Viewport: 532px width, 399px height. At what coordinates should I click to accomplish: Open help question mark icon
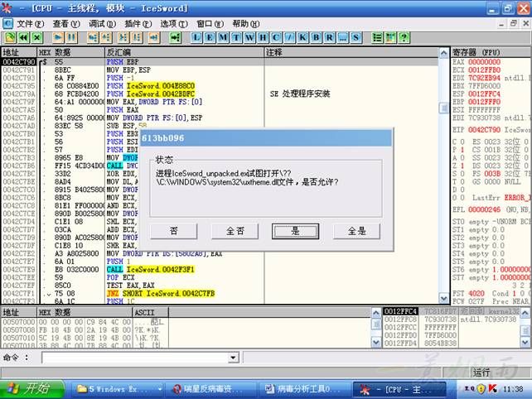[x=404, y=37]
